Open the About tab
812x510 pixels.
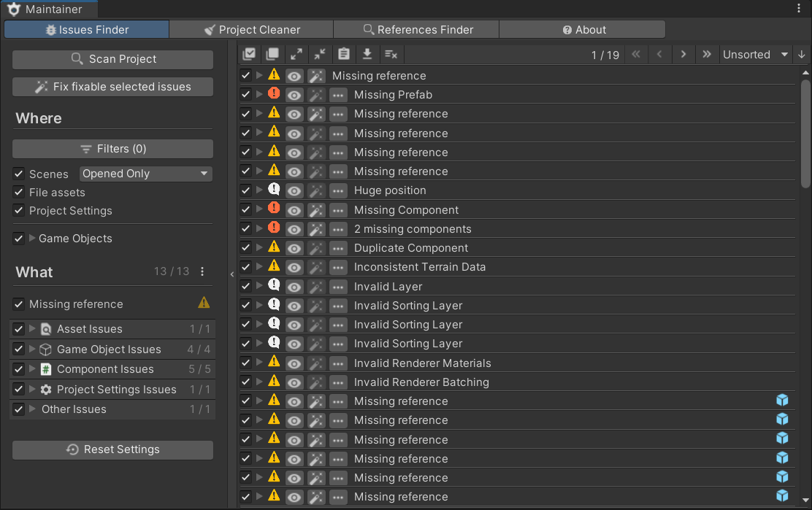coord(583,29)
